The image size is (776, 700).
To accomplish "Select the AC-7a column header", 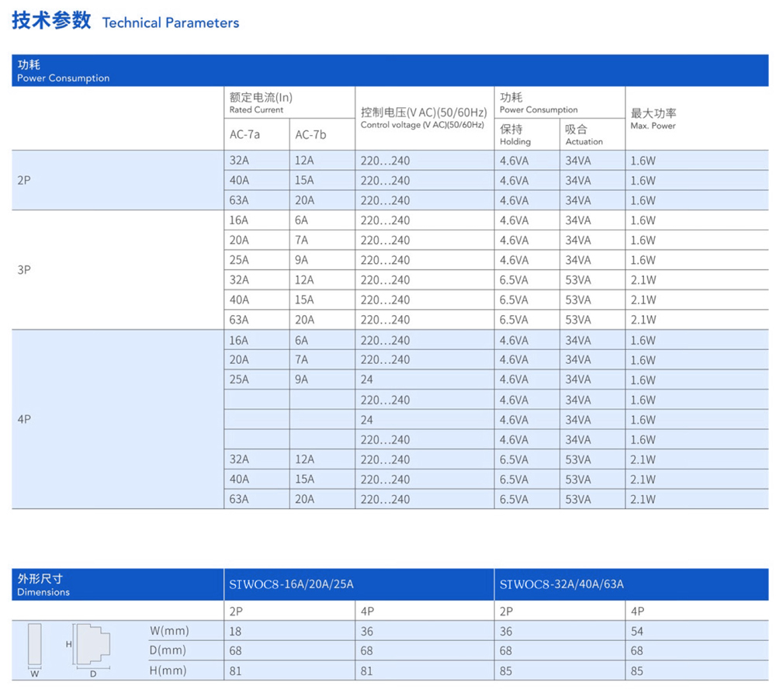I will [x=245, y=135].
